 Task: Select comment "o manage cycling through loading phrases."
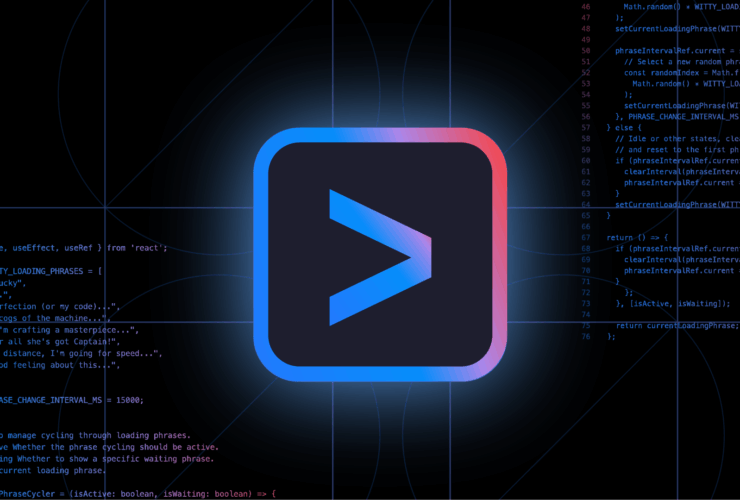[95, 435]
